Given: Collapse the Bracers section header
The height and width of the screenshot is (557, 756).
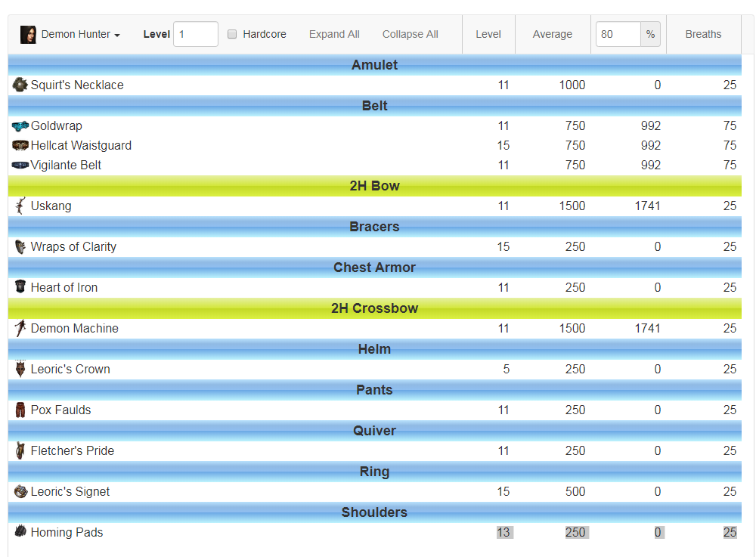Looking at the screenshot, I should click(375, 227).
